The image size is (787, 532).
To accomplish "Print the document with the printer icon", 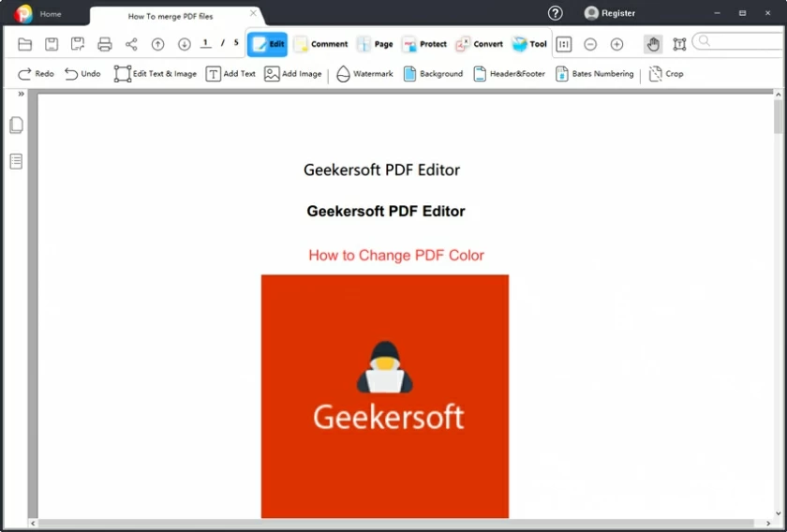I will pos(104,44).
